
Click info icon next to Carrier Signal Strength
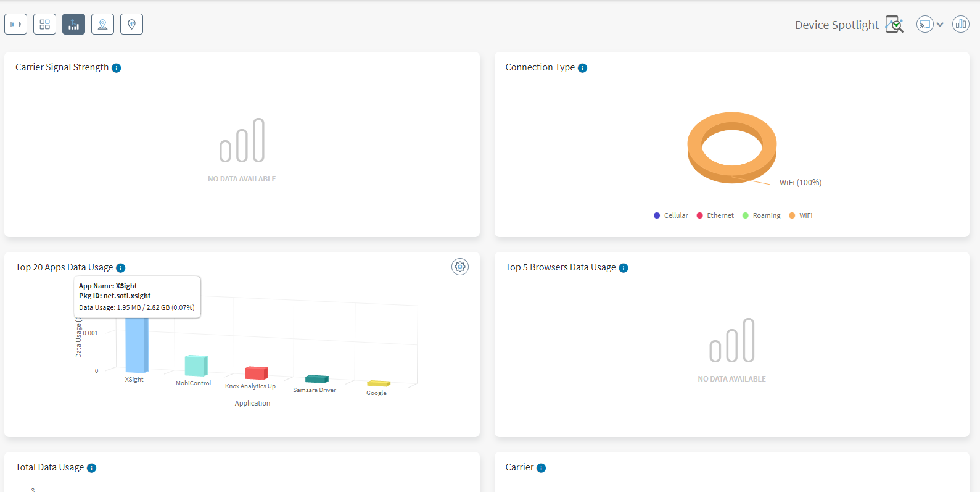click(116, 68)
